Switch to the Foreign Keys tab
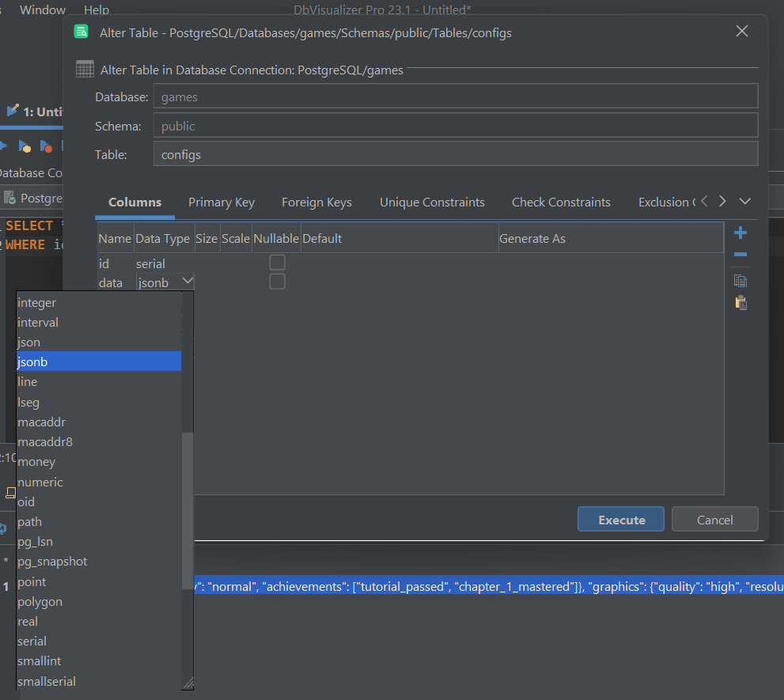Viewport: 784px width, 700px height. point(316,202)
